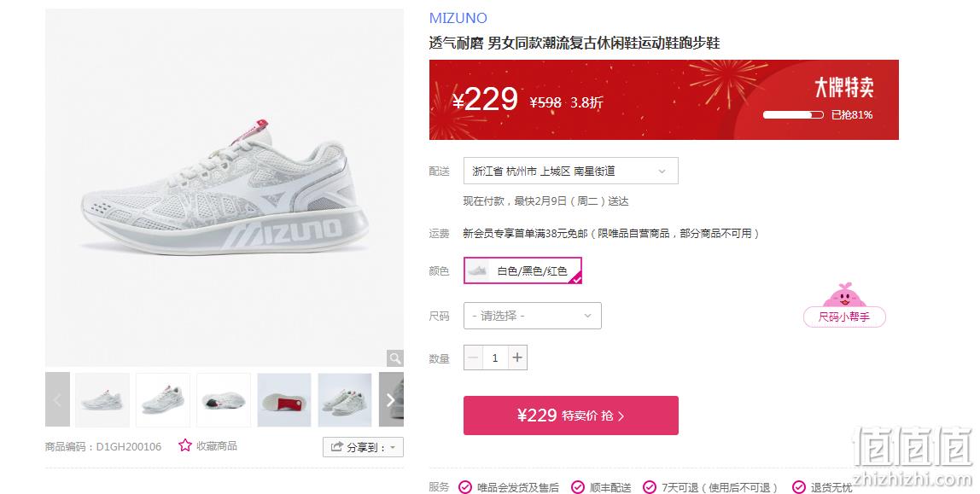The image size is (980, 494).
Task: Click the star icon to favorite product
Action: tap(185, 445)
